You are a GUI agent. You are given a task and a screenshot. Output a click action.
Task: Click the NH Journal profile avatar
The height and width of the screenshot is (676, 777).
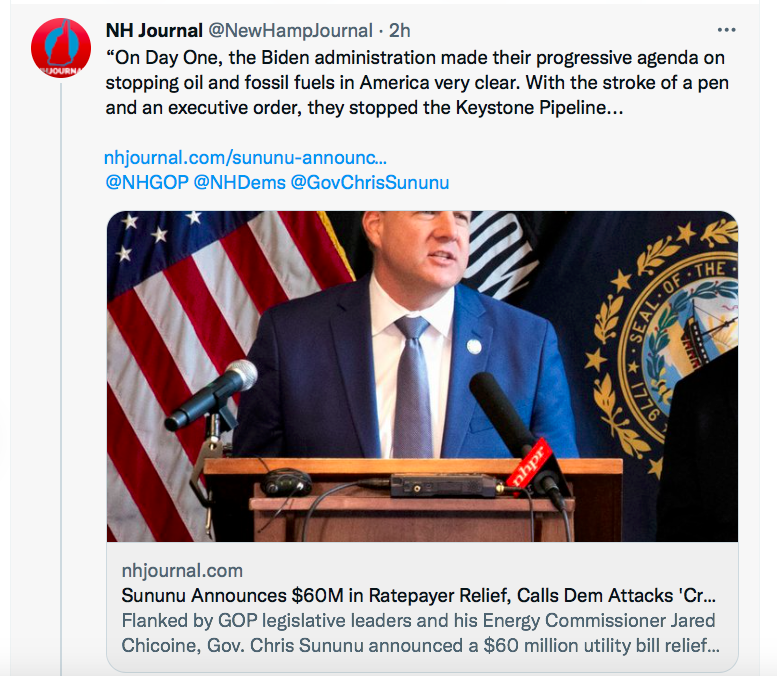coord(62,48)
